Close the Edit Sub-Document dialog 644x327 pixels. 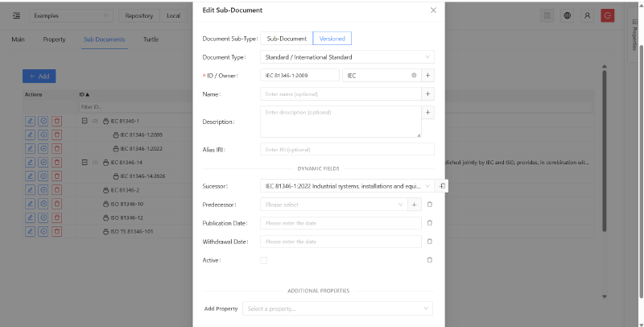433,10
